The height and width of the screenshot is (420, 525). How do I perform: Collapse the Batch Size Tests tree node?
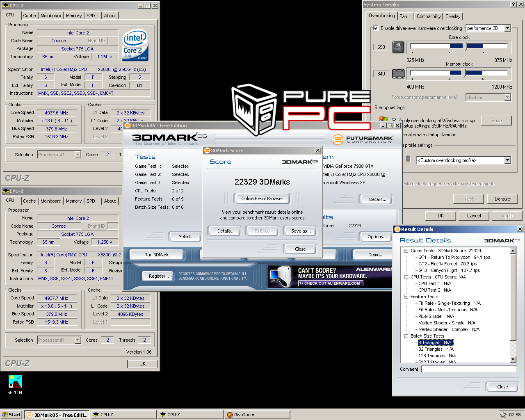point(406,336)
